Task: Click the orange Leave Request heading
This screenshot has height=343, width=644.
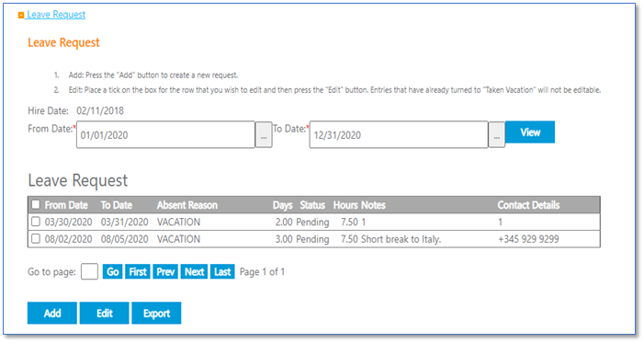Action: tap(63, 43)
